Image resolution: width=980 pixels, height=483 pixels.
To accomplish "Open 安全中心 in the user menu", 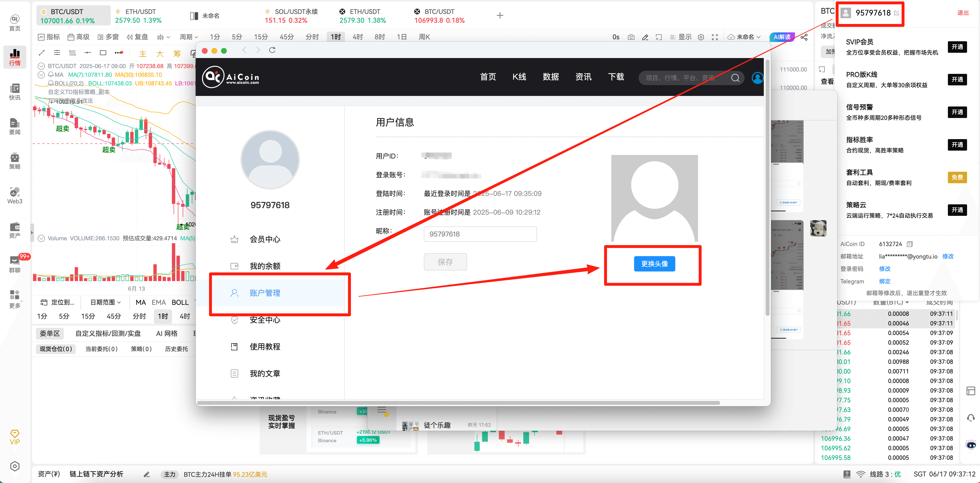I will 265,320.
